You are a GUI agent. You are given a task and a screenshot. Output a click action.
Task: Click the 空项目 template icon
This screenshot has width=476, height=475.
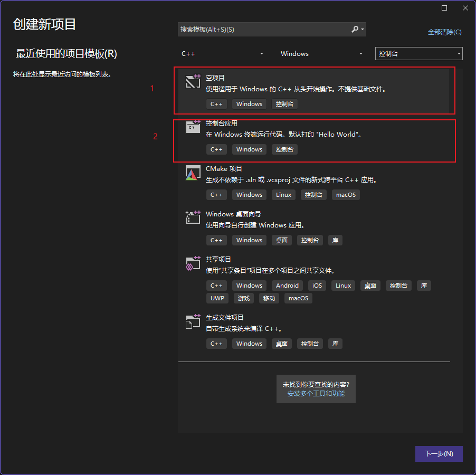tap(193, 81)
